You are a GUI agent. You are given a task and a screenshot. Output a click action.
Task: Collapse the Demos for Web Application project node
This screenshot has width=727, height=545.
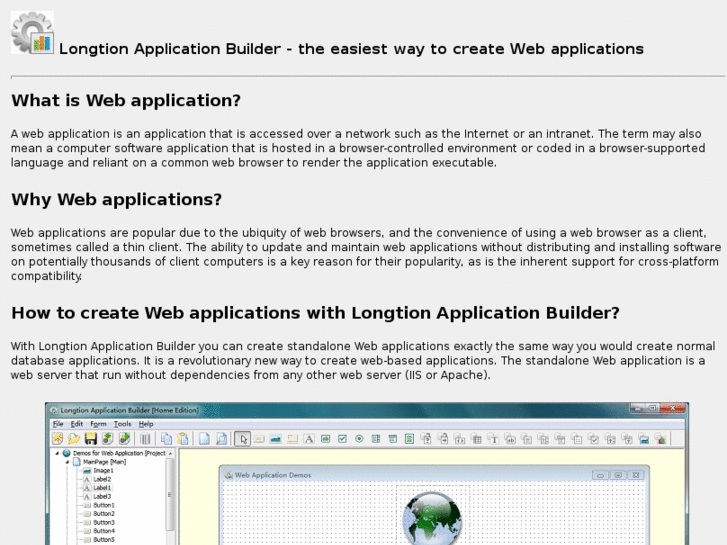click(x=57, y=453)
